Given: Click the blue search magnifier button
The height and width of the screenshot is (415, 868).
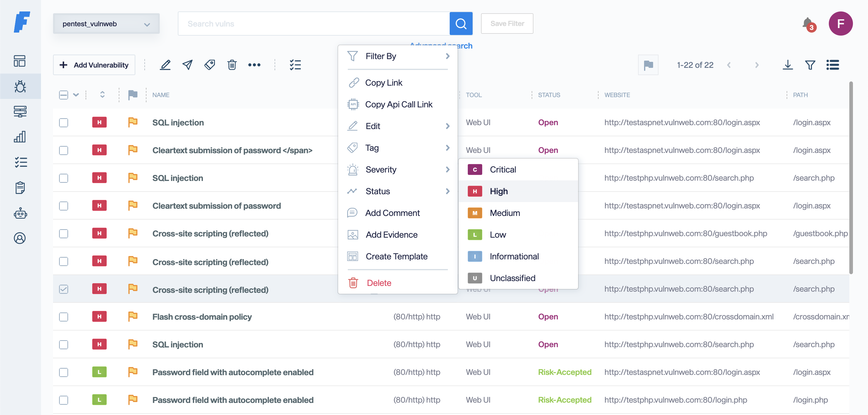Looking at the screenshot, I should (x=461, y=24).
